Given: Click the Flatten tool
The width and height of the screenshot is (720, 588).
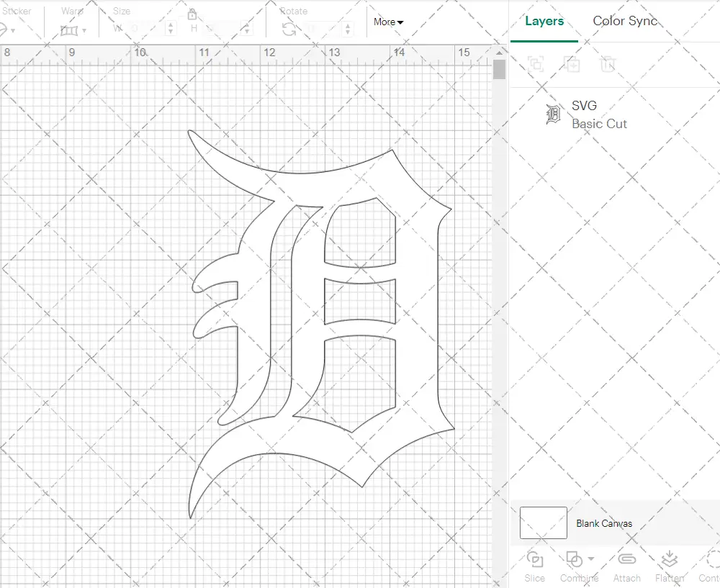Looking at the screenshot, I should click(x=670, y=567).
